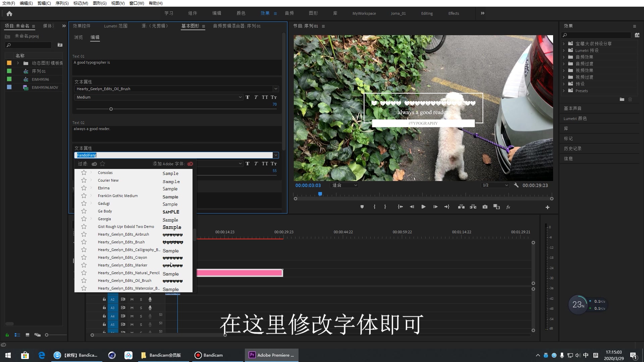Click the Home icon
Image resolution: width=644 pixels, height=362 pixels.
9,14
